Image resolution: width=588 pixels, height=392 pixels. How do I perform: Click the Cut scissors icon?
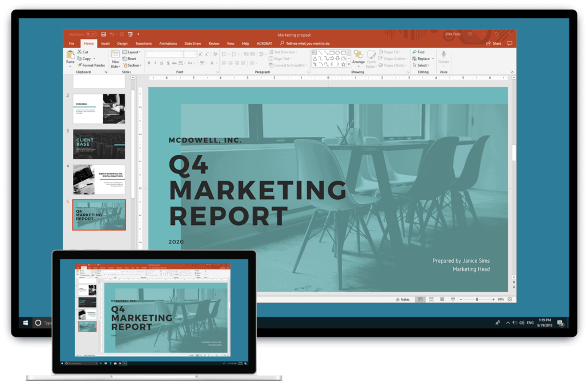79,52
